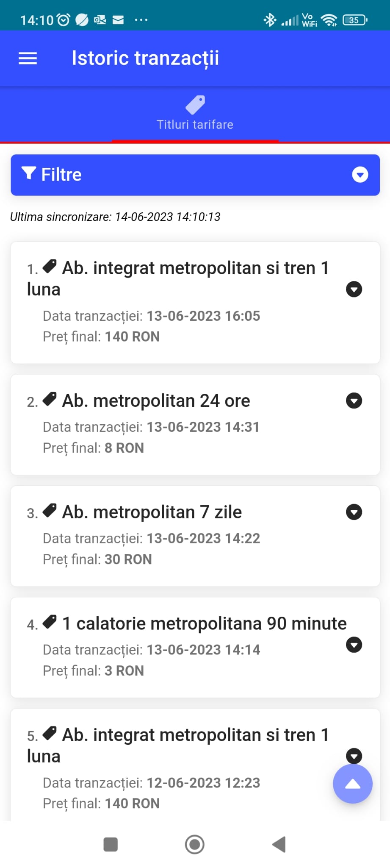Open the Ab. metropolitan 24 ore transaction title
Image resolution: width=390 pixels, height=868 pixels.
tap(156, 401)
